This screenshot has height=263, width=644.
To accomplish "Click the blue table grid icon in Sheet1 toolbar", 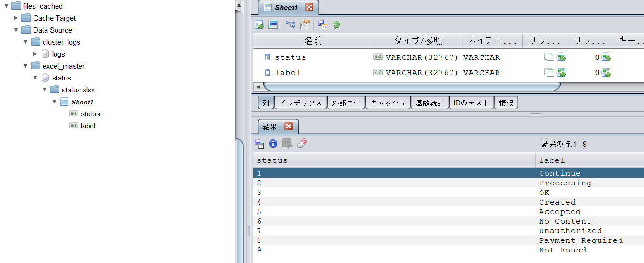I will pyautogui.click(x=273, y=24).
